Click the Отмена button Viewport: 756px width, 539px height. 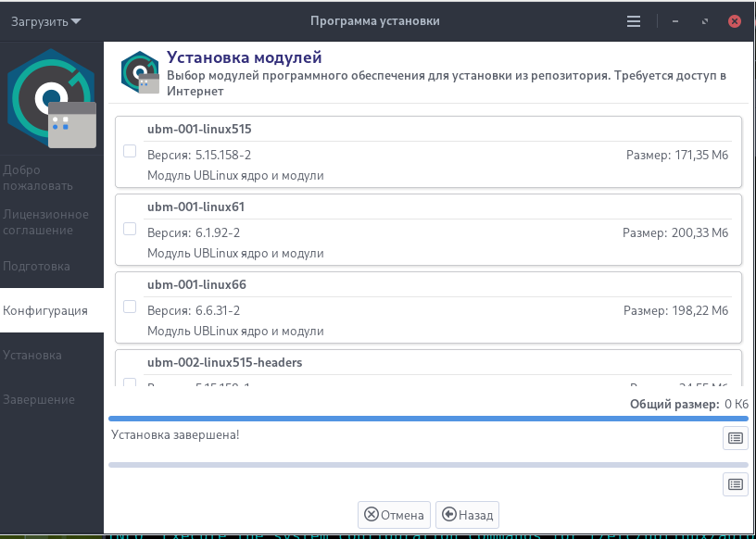[394, 514]
